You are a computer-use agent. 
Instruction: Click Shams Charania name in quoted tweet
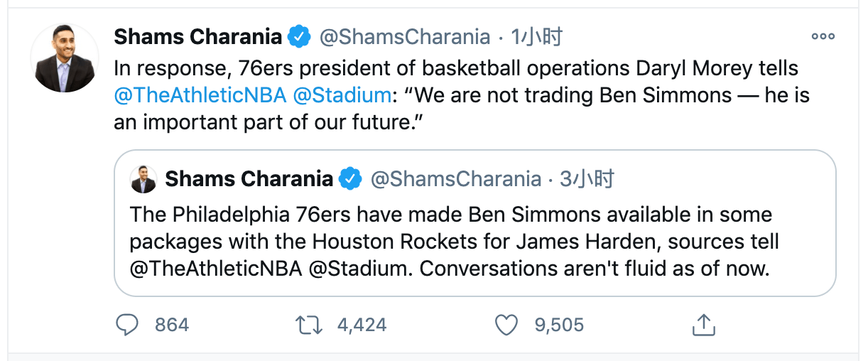[249, 179]
